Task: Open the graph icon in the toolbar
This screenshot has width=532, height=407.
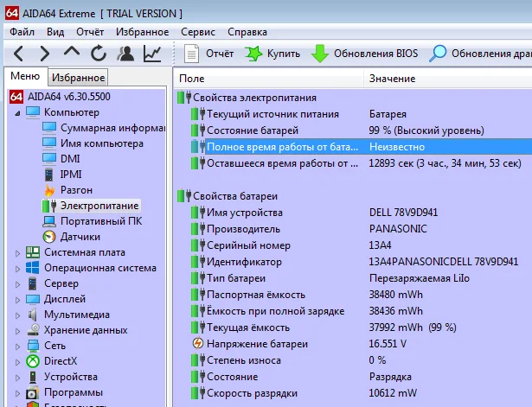Action: 152,54
